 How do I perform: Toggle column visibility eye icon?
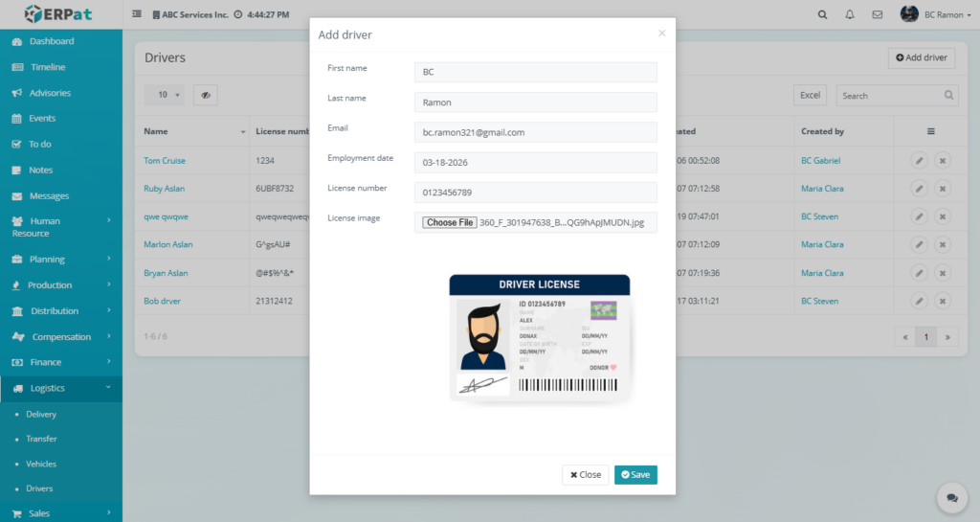(205, 95)
